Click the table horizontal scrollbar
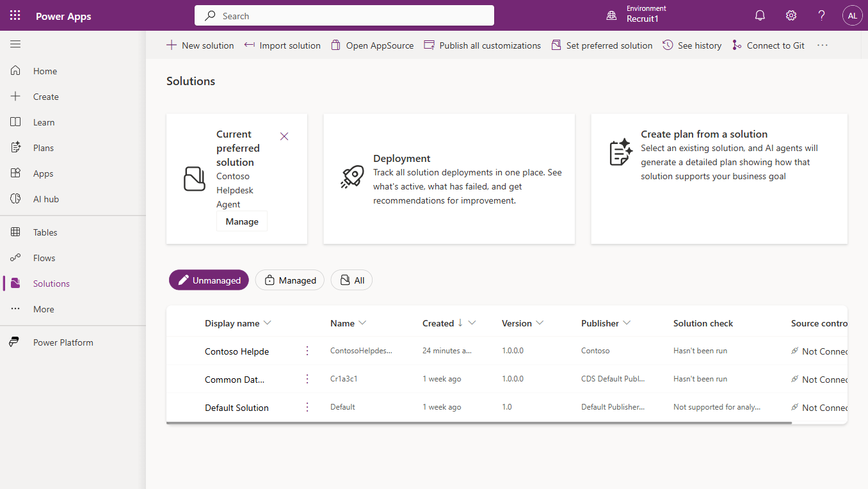 pos(479,422)
